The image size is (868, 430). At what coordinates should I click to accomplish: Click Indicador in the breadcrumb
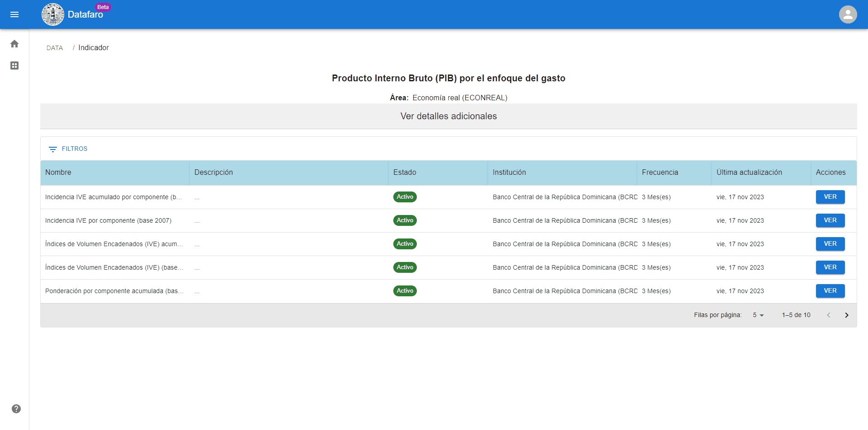(x=94, y=48)
